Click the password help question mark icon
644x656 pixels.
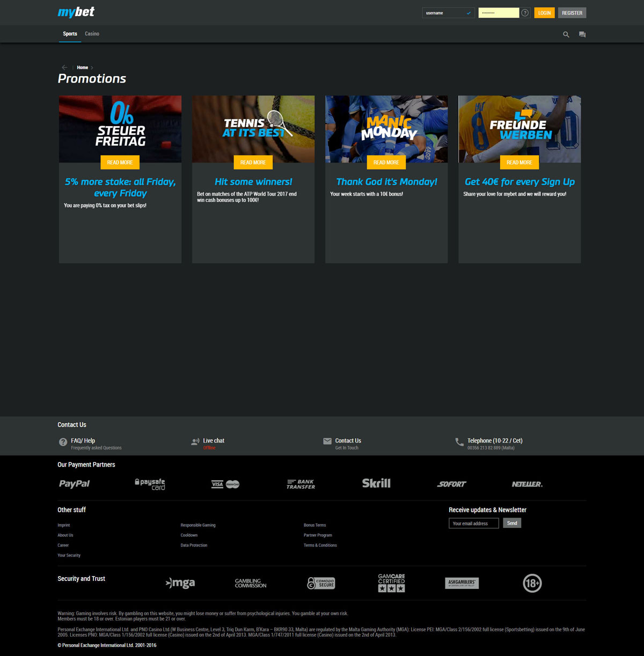(x=525, y=13)
